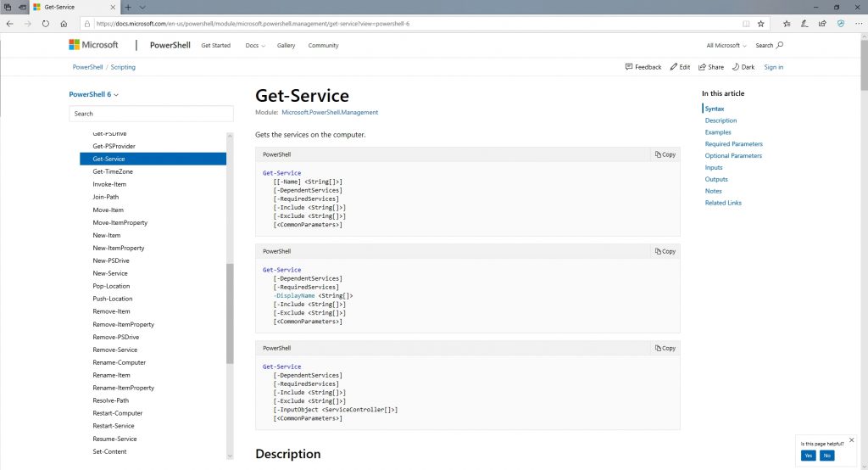Answer No to page helpful prompt

pyautogui.click(x=827, y=456)
